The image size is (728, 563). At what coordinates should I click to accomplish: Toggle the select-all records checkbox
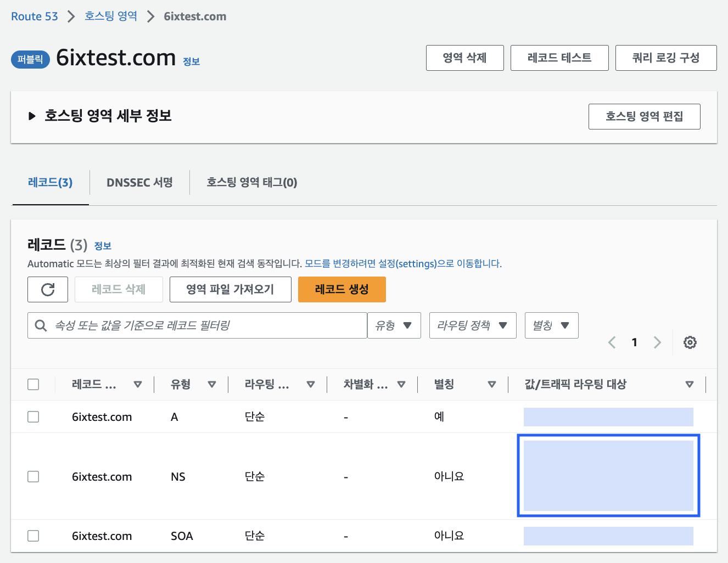click(x=33, y=384)
